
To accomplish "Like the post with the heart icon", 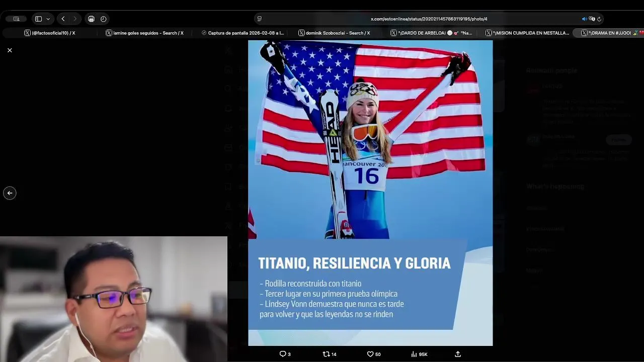I will tap(373, 354).
